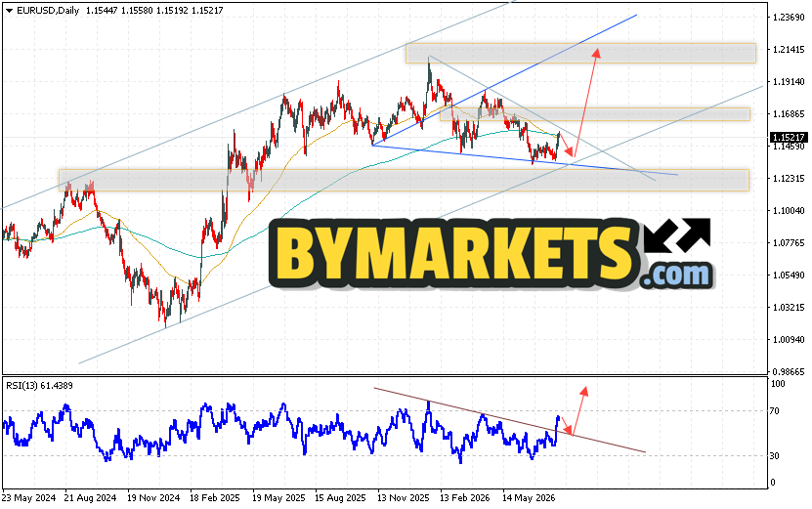Select the 1.10040 price axis label
This screenshot has height=509, width=812.
pos(789,211)
